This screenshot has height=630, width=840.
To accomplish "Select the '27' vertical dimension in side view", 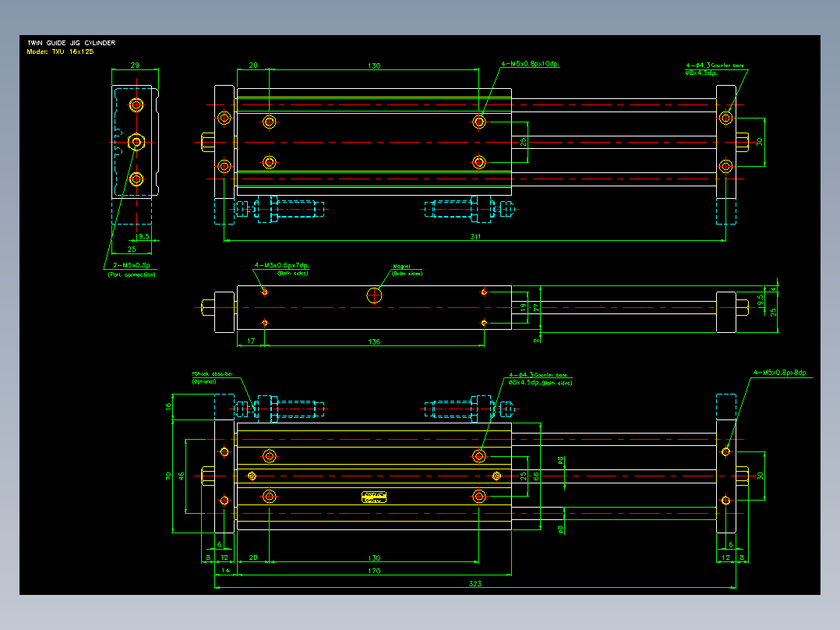I will tap(536, 308).
